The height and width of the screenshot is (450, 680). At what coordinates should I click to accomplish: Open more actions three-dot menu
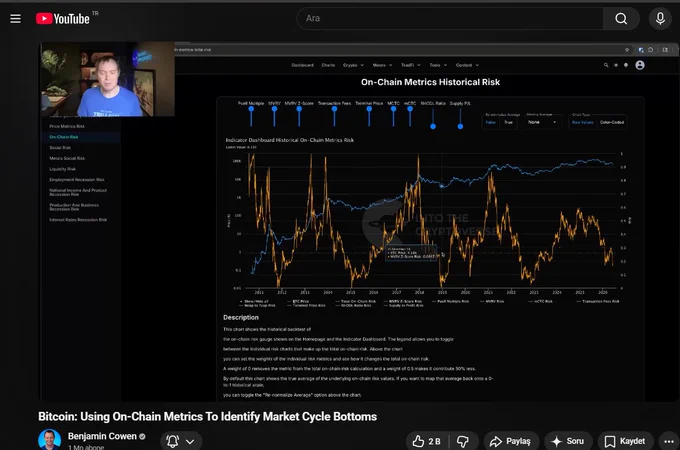(669, 441)
